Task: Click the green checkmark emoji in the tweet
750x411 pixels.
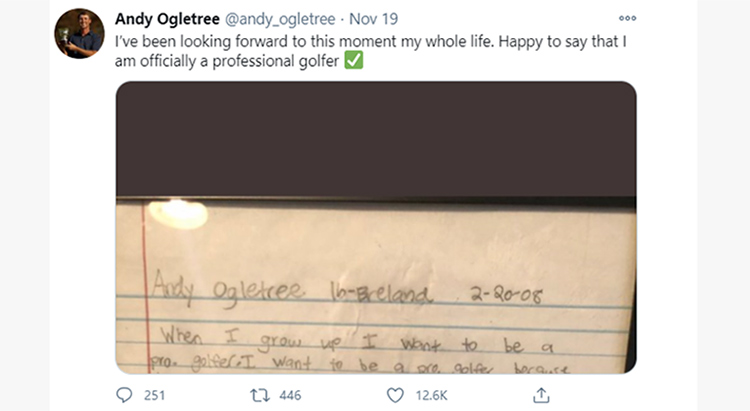Action: [354, 61]
